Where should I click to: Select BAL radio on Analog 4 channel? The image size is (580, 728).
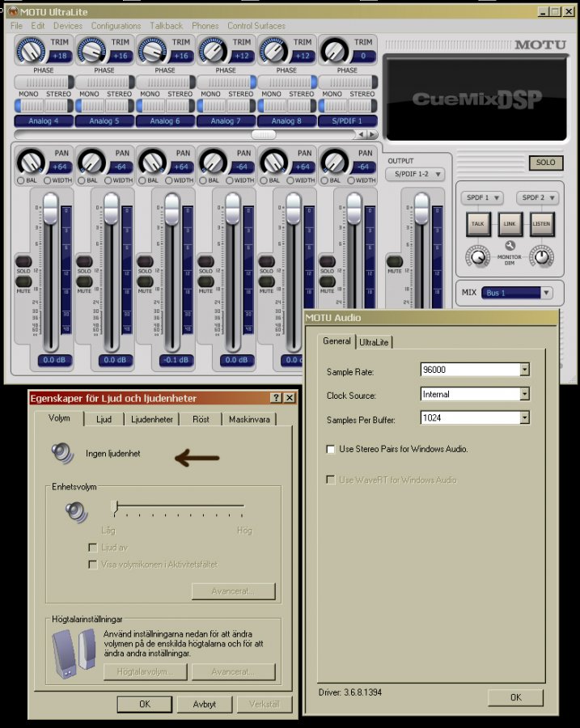point(21,180)
